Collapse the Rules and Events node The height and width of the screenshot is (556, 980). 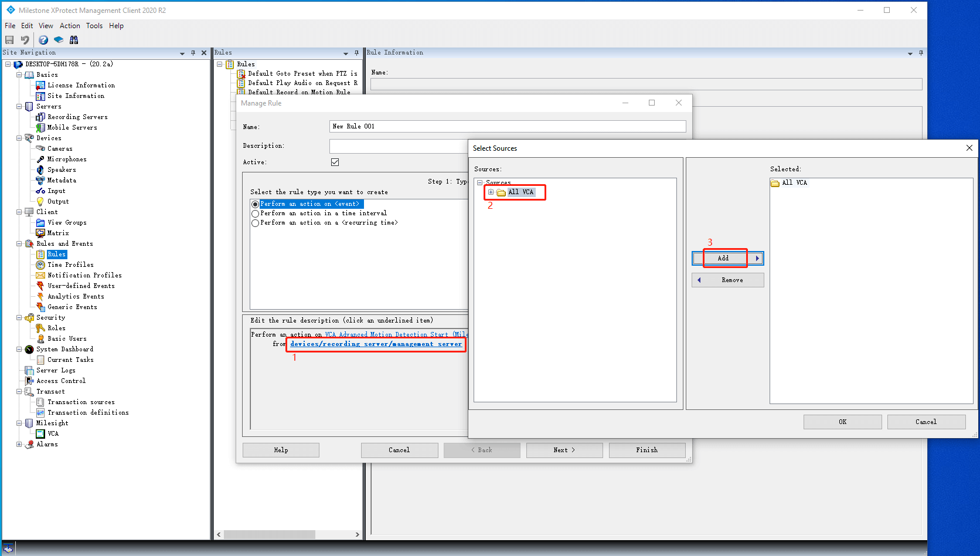(x=19, y=243)
